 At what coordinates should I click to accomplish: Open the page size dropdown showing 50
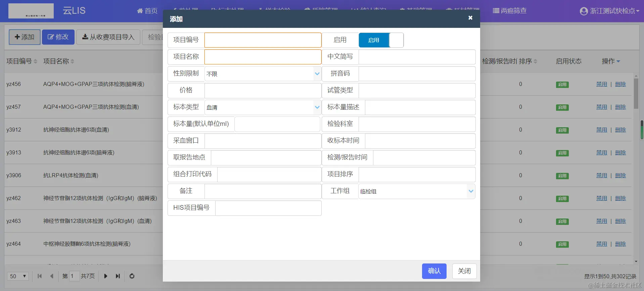18,276
